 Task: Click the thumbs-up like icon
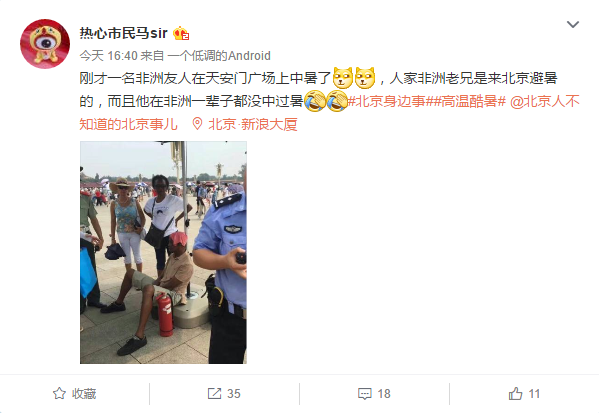coord(515,394)
